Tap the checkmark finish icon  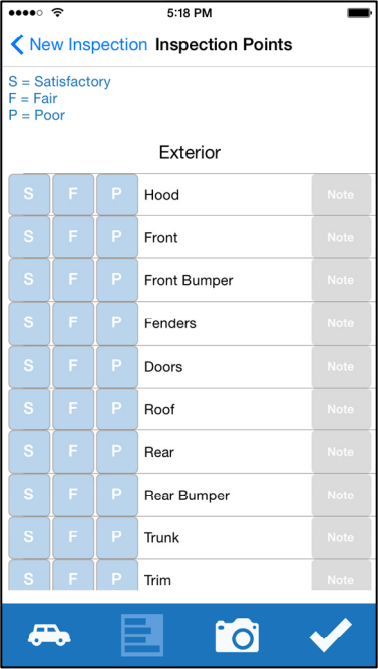click(331, 634)
